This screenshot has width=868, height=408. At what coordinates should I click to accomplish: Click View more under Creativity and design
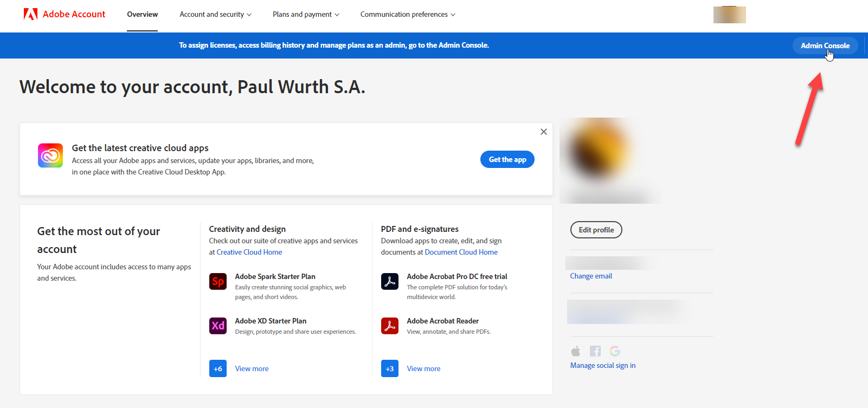252,368
